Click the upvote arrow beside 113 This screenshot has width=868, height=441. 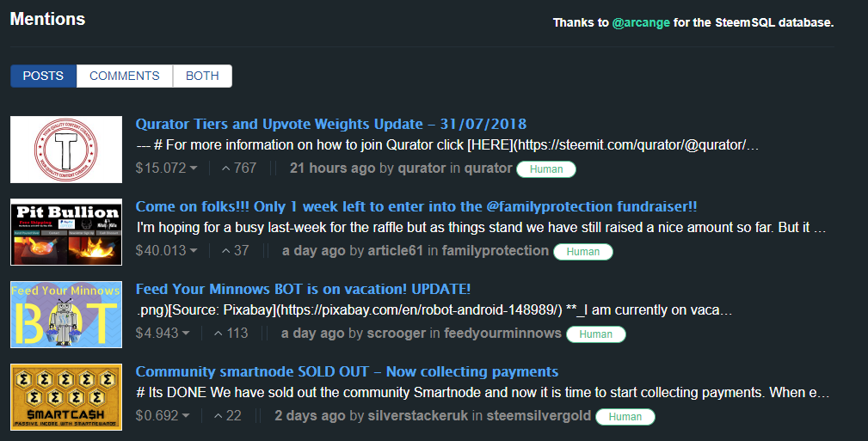coord(219,333)
